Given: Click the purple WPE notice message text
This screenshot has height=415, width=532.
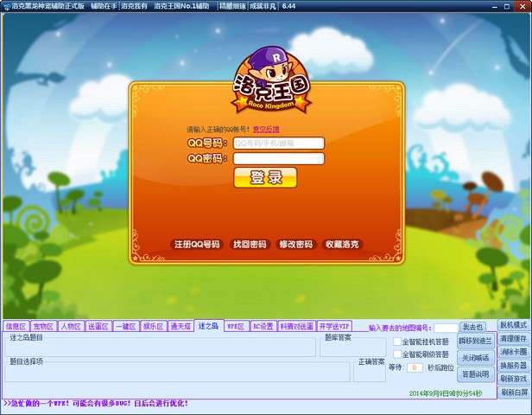Looking at the screenshot, I should (96, 404).
